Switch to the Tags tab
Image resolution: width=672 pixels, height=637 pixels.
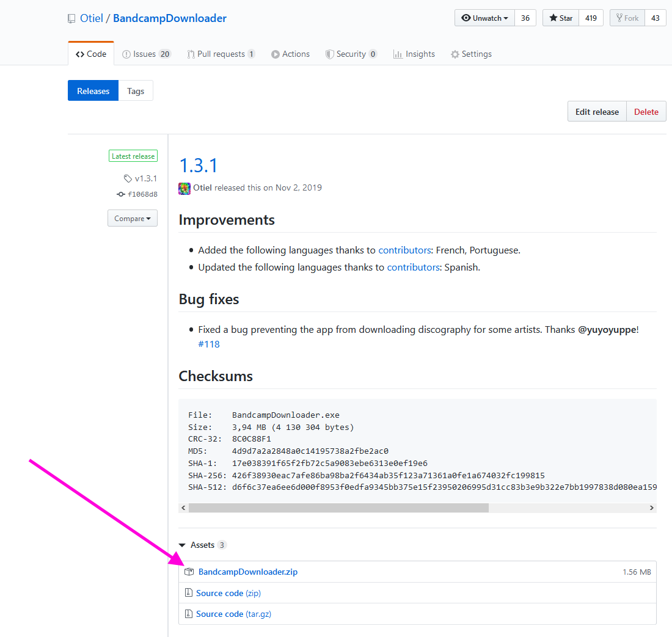coord(136,90)
